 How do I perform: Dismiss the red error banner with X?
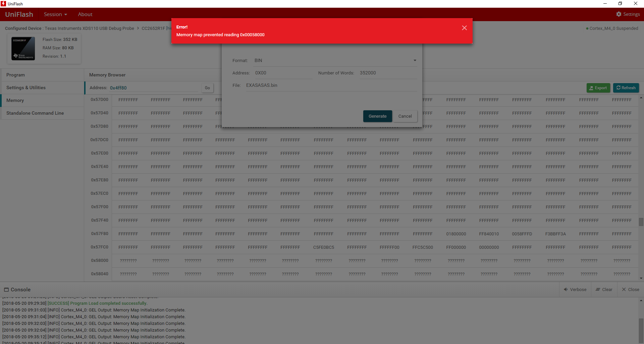464,28
